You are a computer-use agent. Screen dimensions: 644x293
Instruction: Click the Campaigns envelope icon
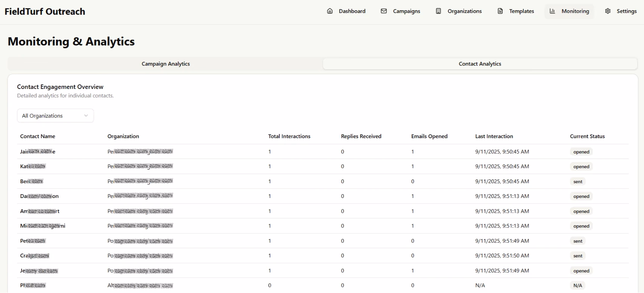coord(384,11)
